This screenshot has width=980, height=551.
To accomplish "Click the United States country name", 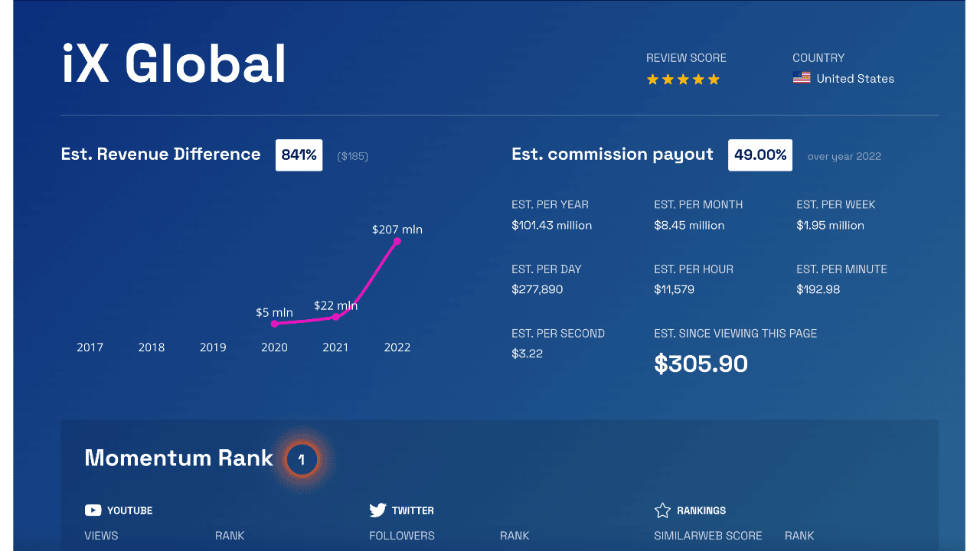I will (855, 79).
